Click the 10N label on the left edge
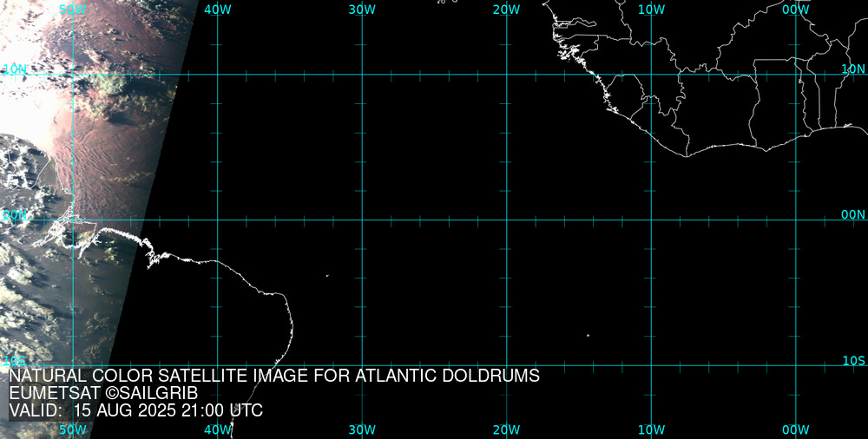This screenshot has width=868, height=439. coord(15,69)
